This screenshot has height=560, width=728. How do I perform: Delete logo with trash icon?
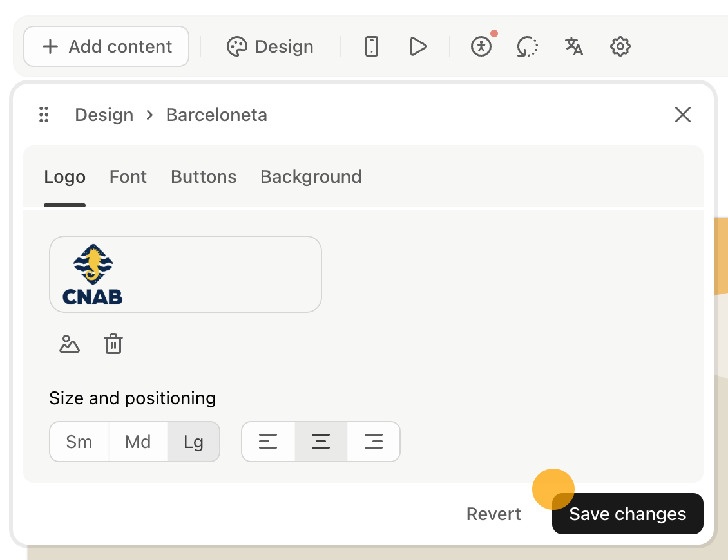pyautogui.click(x=113, y=344)
